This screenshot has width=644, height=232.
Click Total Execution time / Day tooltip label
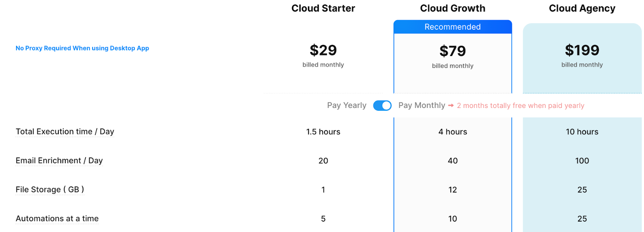tap(65, 132)
